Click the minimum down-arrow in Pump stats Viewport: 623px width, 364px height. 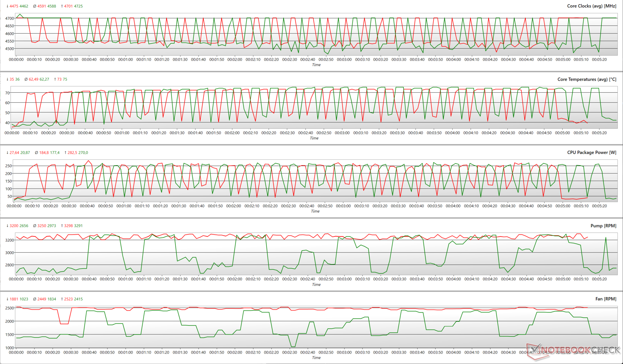click(x=7, y=226)
